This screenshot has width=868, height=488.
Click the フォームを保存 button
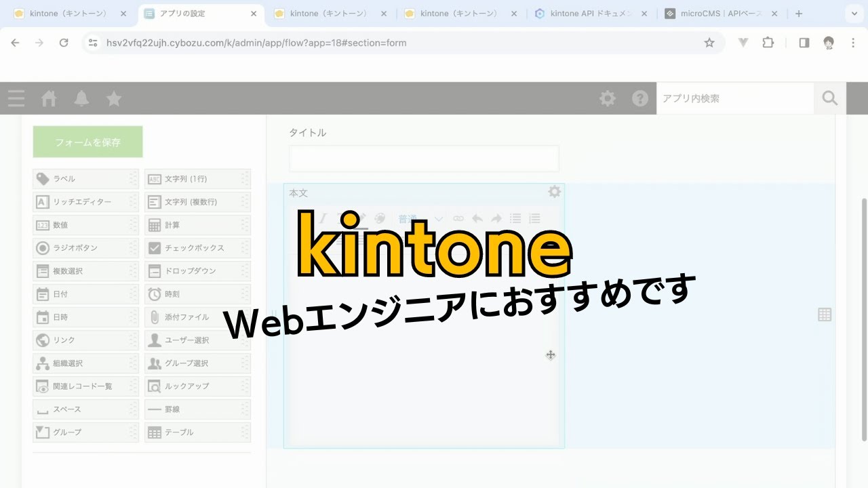(x=87, y=142)
